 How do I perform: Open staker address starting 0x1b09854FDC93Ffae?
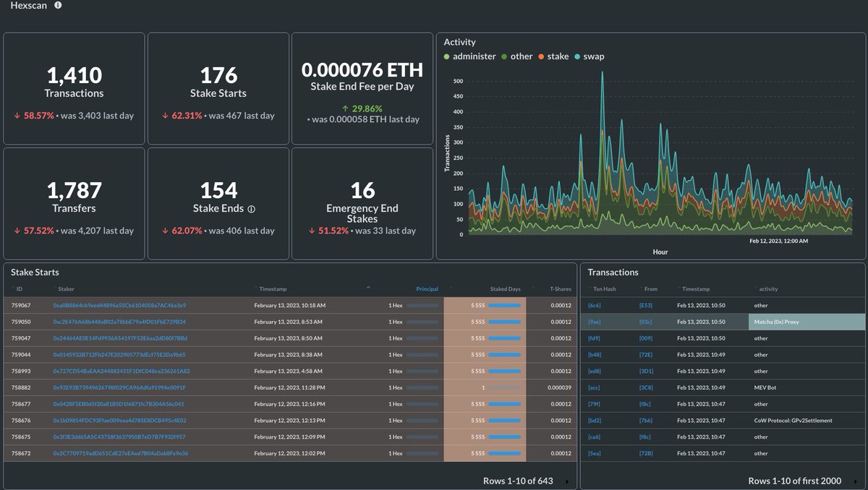[119, 421]
